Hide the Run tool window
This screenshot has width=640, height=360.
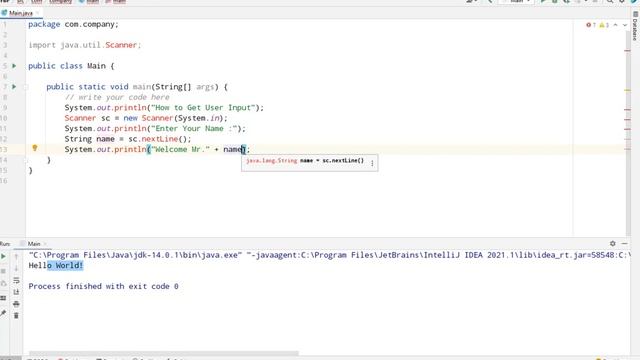click(x=624, y=243)
